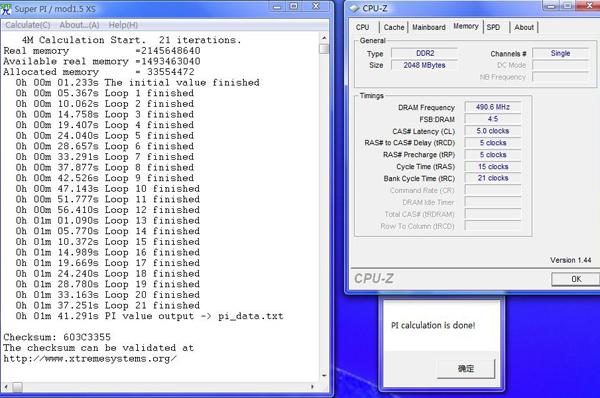Click the 'Real memory =2145648640' line

click(102, 51)
